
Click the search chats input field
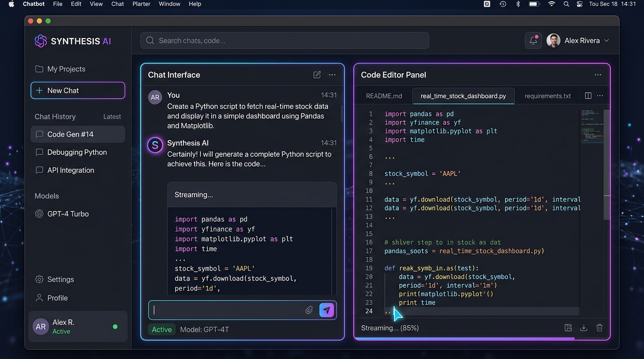285,41
